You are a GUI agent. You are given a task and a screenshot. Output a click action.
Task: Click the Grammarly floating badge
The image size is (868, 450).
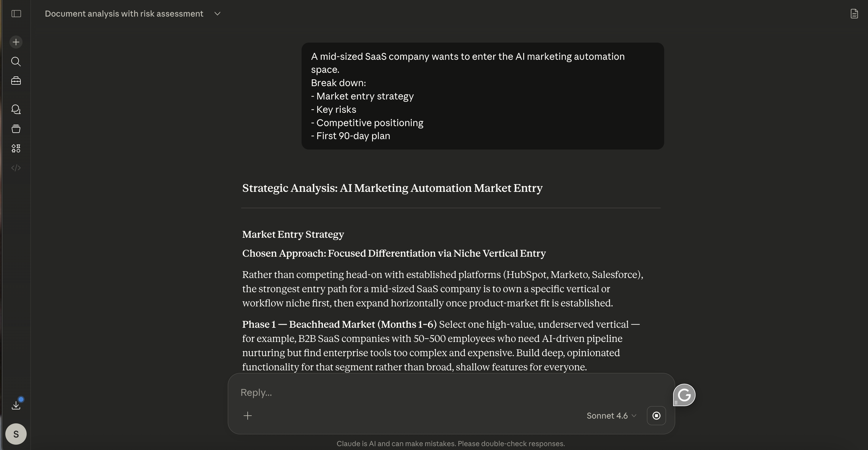pyautogui.click(x=684, y=395)
